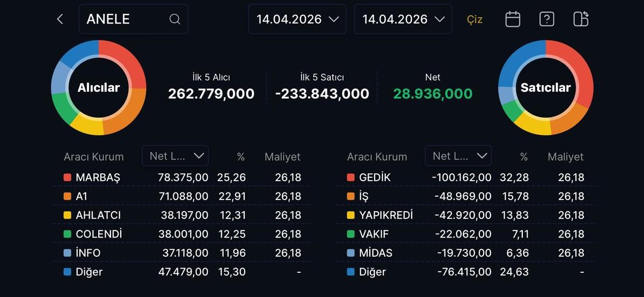This screenshot has width=644, height=297.
Task: Click the red MARBAŞ color swatch
Action: point(67,177)
